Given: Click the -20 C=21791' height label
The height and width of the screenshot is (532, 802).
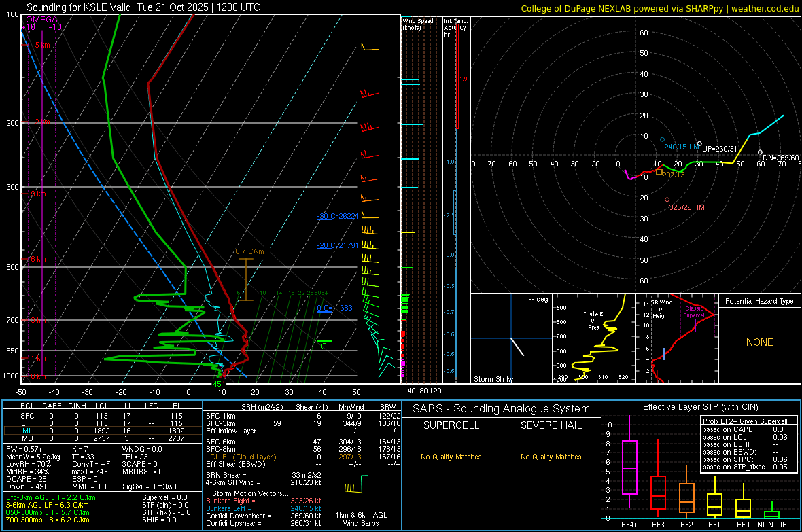Looking at the screenshot, I should coord(338,245).
